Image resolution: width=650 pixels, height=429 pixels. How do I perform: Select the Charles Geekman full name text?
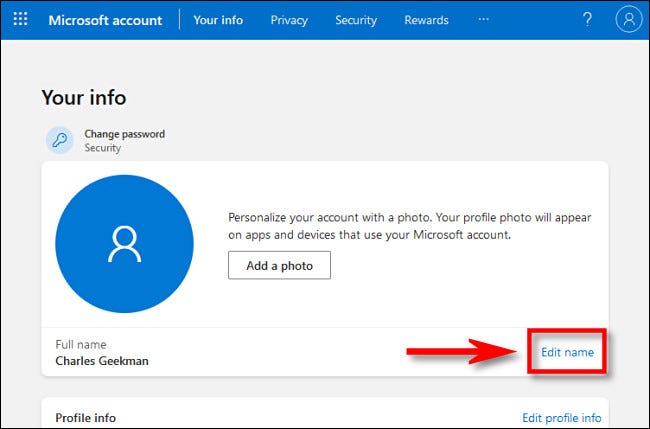(104, 360)
